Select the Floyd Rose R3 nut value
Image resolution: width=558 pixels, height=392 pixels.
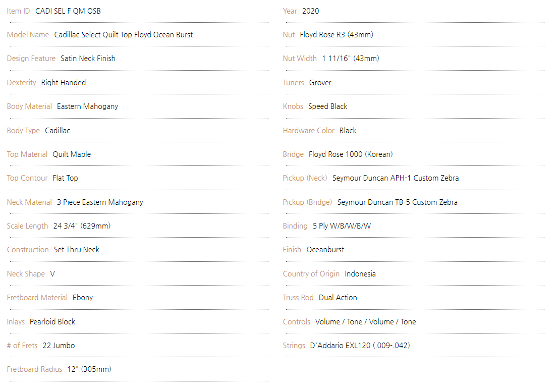pos(337,35)
